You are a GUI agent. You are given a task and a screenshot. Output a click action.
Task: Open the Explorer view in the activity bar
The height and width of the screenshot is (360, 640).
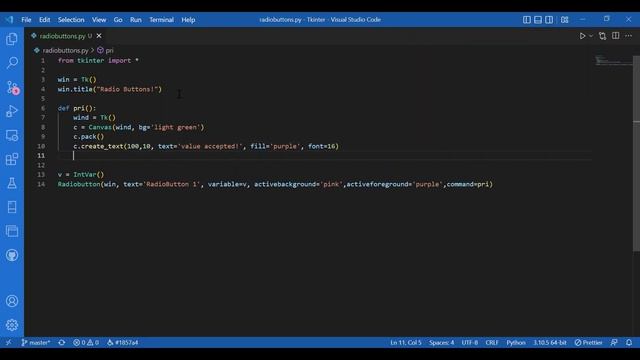point(12,39)
